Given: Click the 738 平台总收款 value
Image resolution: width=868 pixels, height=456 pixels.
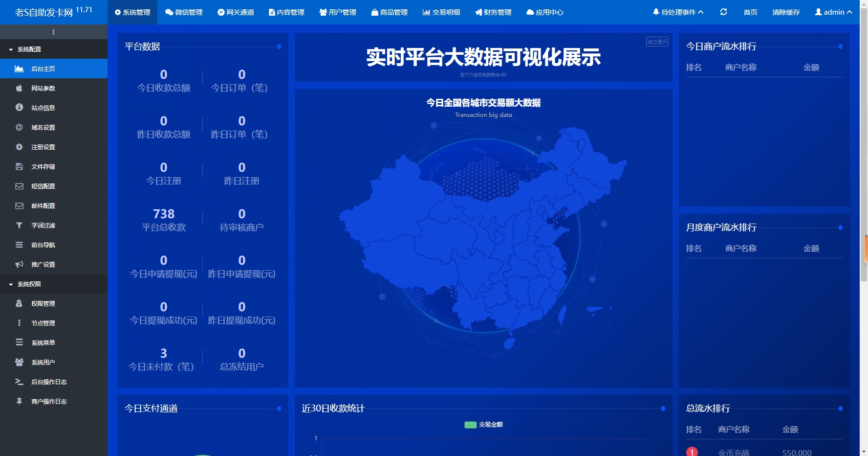Looking at the screenshot, I should pos(164,214).
